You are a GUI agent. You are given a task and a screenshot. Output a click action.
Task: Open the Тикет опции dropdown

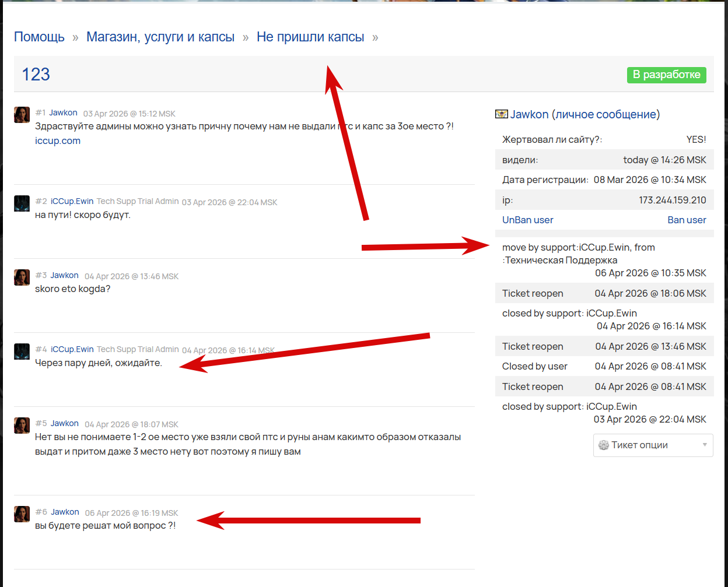pos(653,445)
